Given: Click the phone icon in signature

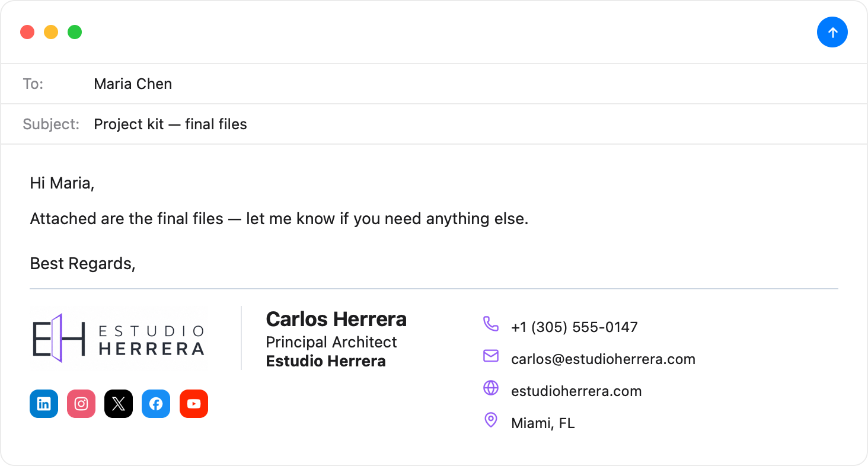Looking at the screenshot, I should point(490,324).
